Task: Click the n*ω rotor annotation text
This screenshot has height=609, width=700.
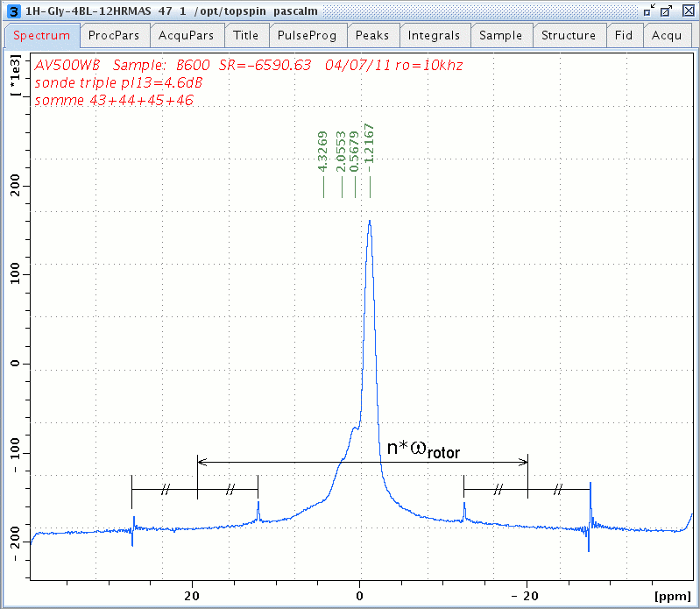Action: 424,450
